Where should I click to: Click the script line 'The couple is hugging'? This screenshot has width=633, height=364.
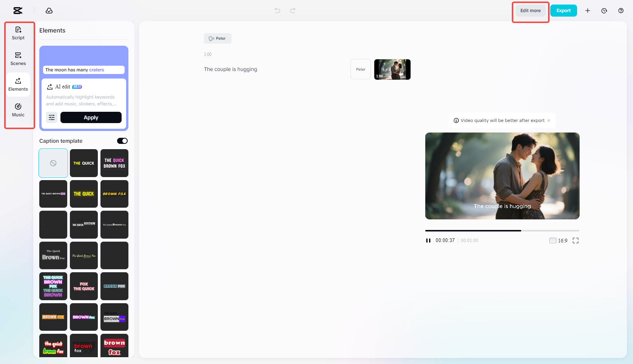[230, 69]
